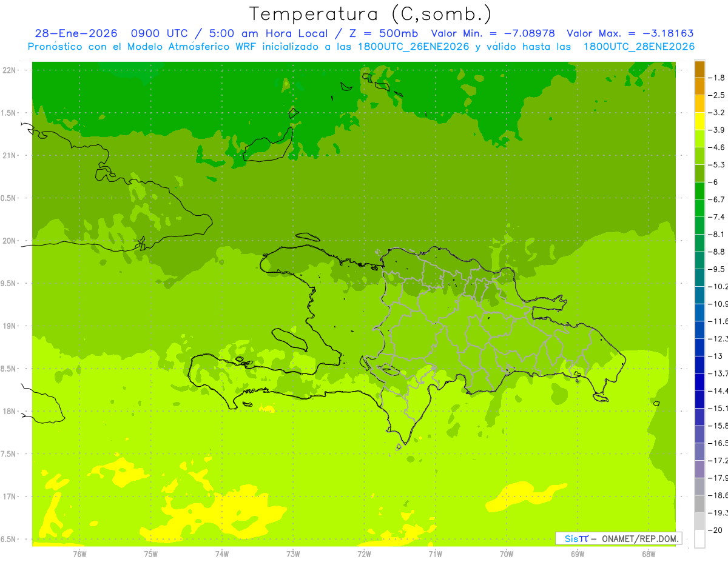Click the "17N" latitude label
Image resolution: width=728 pixels, height=562 pixels.
coord(10,497)
